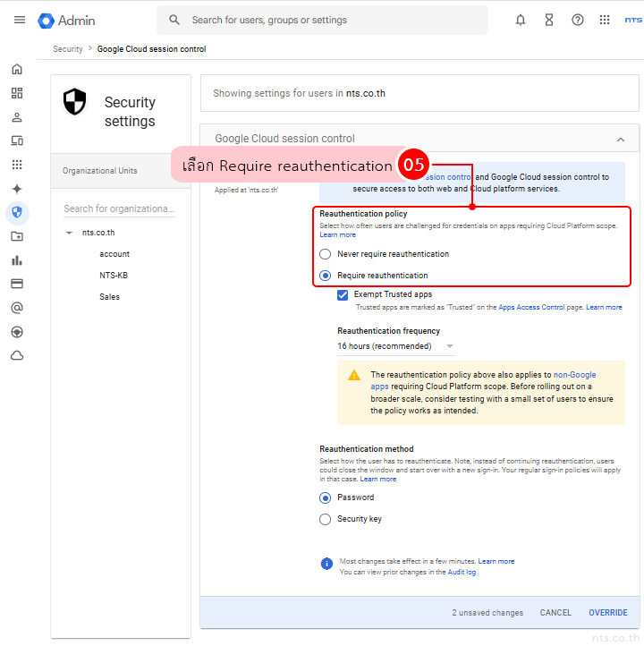This screenshot has height=646, width=644.
Task: Click Learn more after 'few minutes'
Action: (496, 561)
